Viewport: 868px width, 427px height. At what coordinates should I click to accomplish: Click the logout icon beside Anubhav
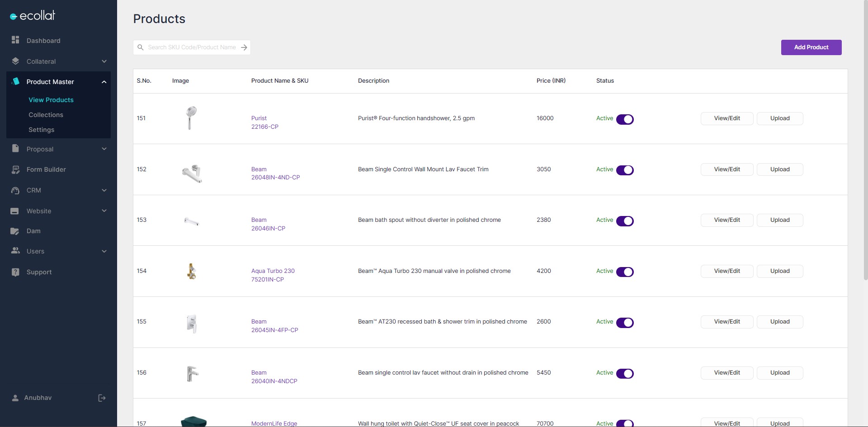click(x=102, y=398)
